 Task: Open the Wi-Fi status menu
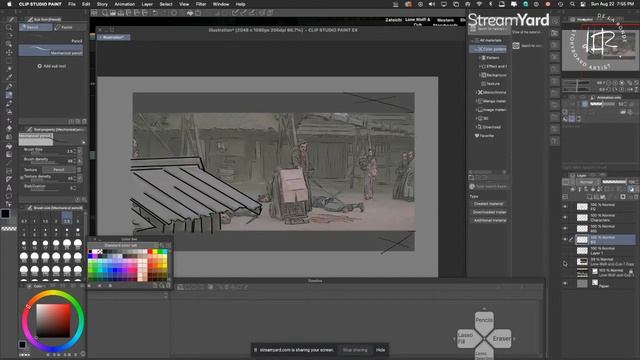point(479,4)
